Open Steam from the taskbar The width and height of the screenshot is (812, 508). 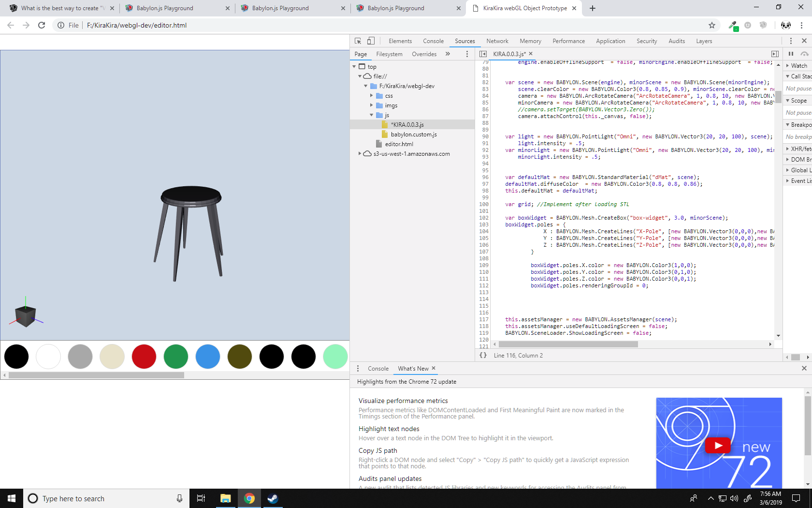(273, 498)
